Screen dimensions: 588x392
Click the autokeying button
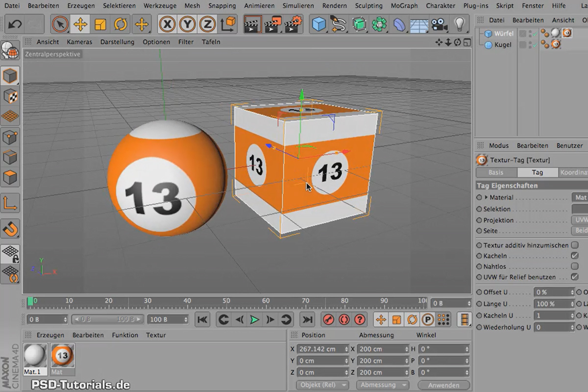[344, 319]
